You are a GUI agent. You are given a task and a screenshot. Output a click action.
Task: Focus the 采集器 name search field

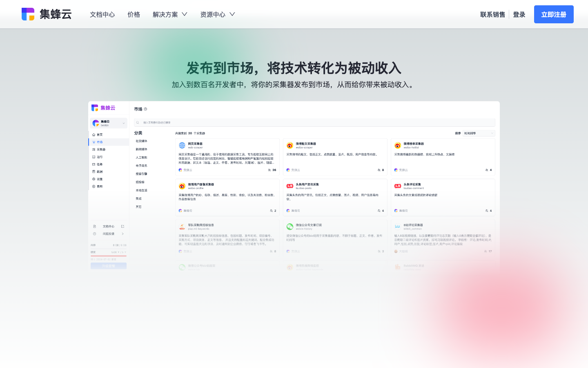[x=314, y=123]
